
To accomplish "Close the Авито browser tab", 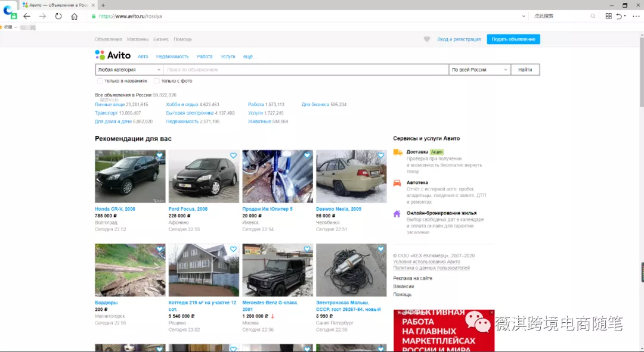I will click(x=93, y=5).
